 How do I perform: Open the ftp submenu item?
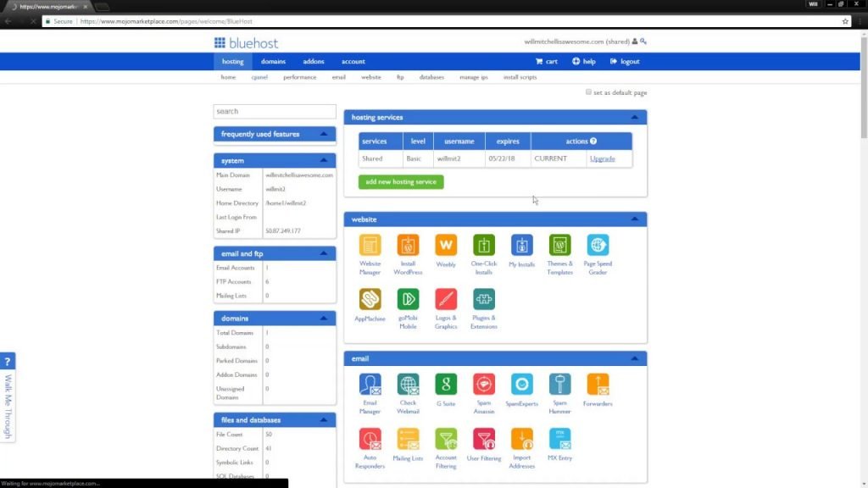click(400, 77)
